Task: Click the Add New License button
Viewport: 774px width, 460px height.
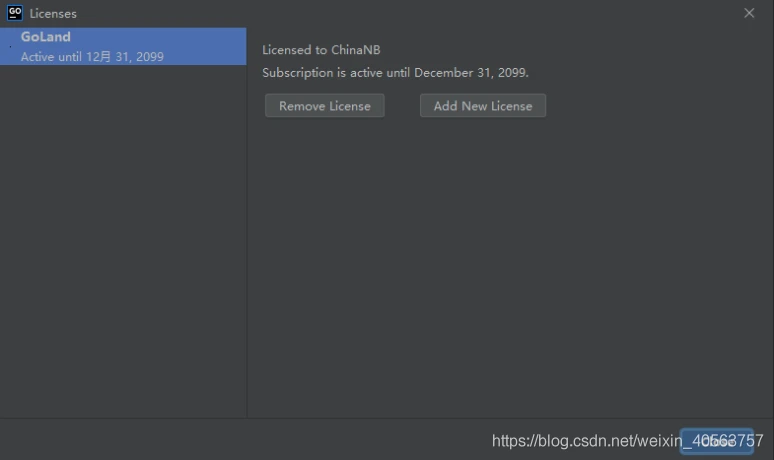Action: 483,106
